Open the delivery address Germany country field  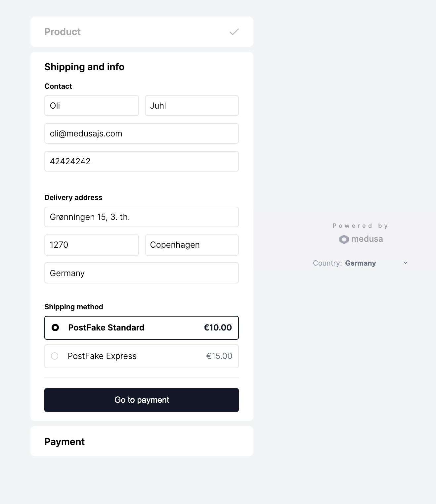click(142, 273)
